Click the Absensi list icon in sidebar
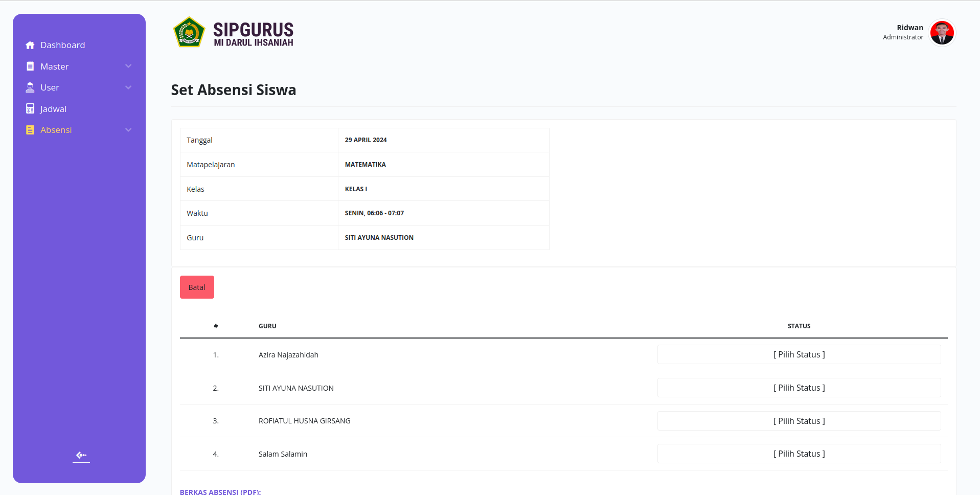Screen dimensions: 980x495 click(30, 130)
